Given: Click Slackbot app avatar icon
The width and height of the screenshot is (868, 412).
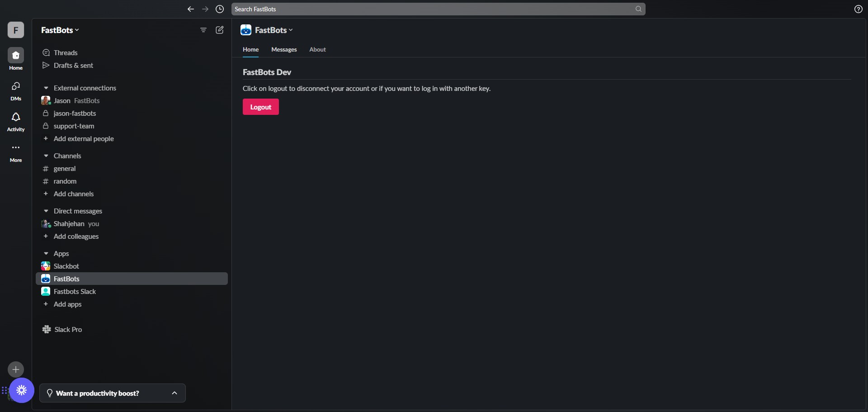Looking at the screenshot, I should tap(46, 266).
